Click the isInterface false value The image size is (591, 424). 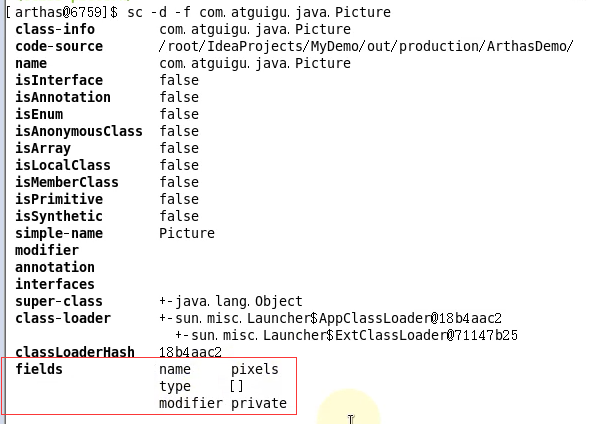pyautogui.click(x=179, y=80)
